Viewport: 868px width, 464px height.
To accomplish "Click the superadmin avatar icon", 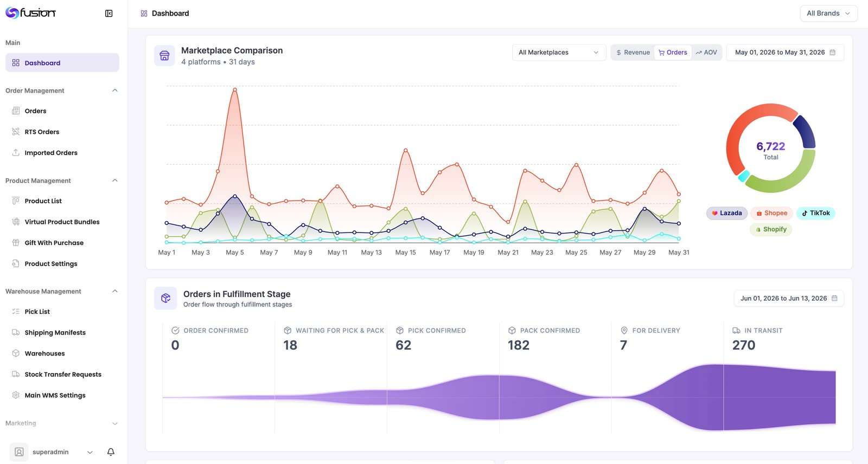I will (19, 452).
